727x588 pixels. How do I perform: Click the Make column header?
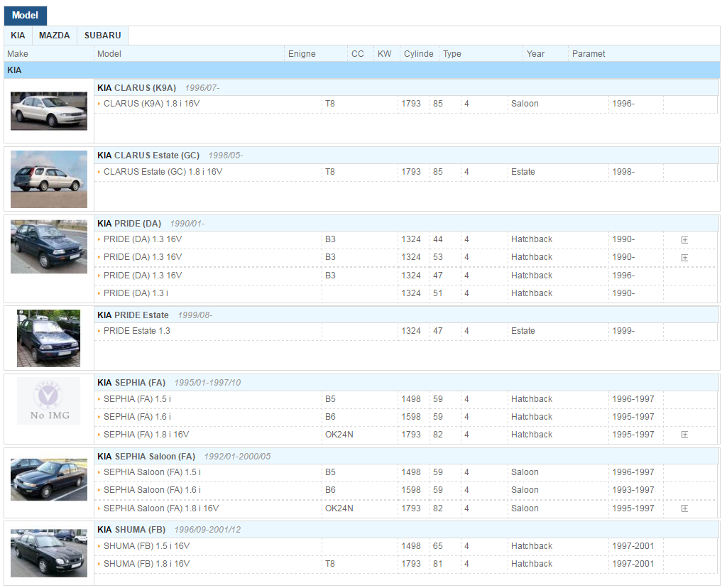(18, 54)
